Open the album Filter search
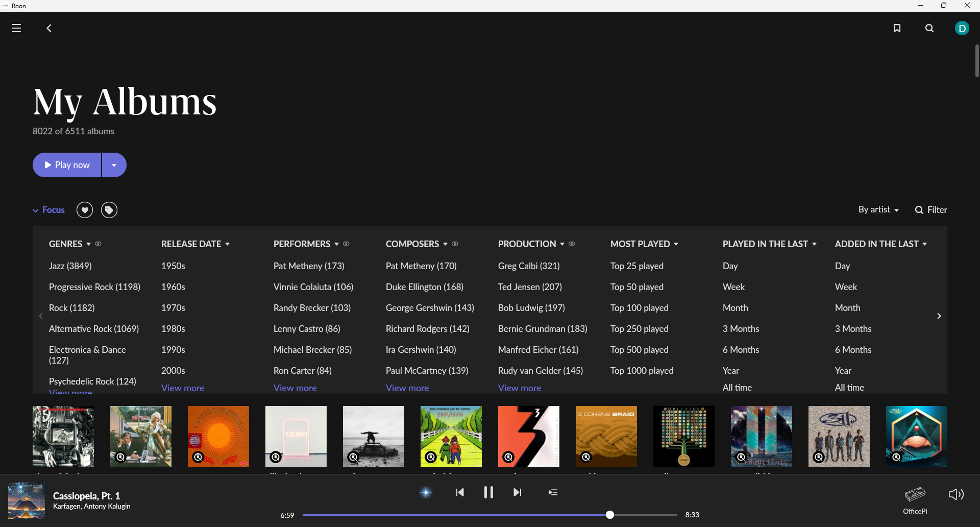Viewport: 980px width, 527px height. point(931,210)
